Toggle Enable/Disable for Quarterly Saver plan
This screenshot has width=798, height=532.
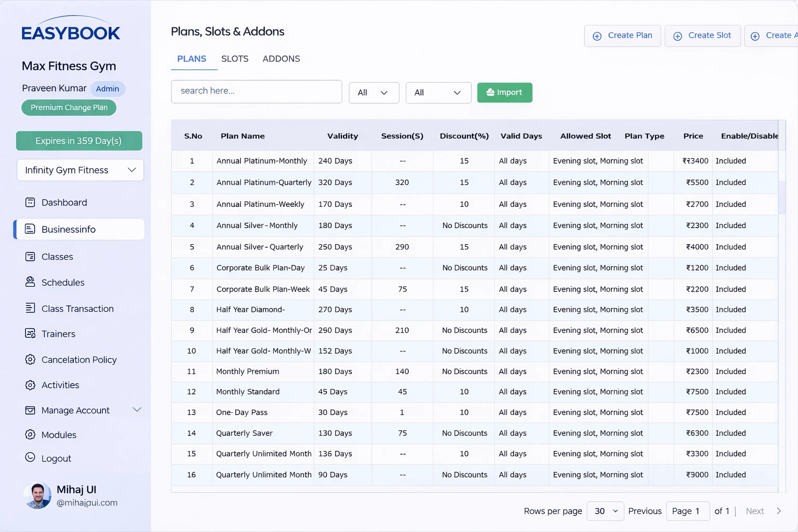[731, 433]
